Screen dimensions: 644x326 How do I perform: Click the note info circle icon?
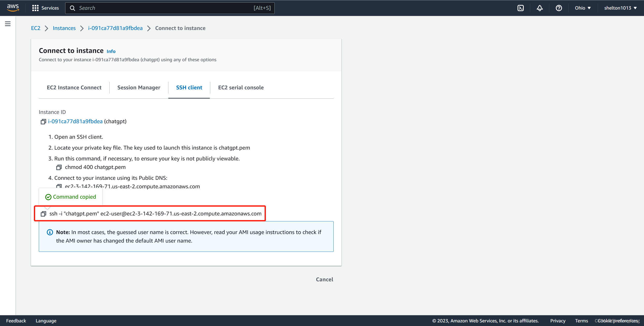coord(50,232)
